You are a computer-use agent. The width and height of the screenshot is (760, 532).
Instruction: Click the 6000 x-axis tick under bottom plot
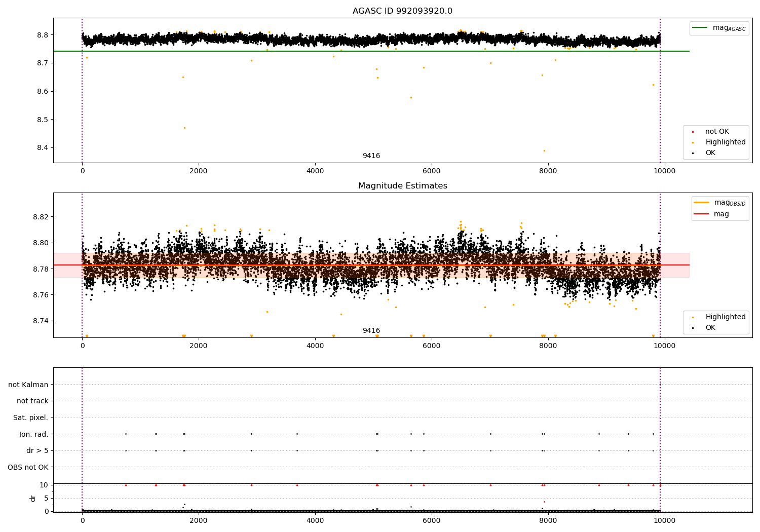pyautogui.click(x=432, y=520)
